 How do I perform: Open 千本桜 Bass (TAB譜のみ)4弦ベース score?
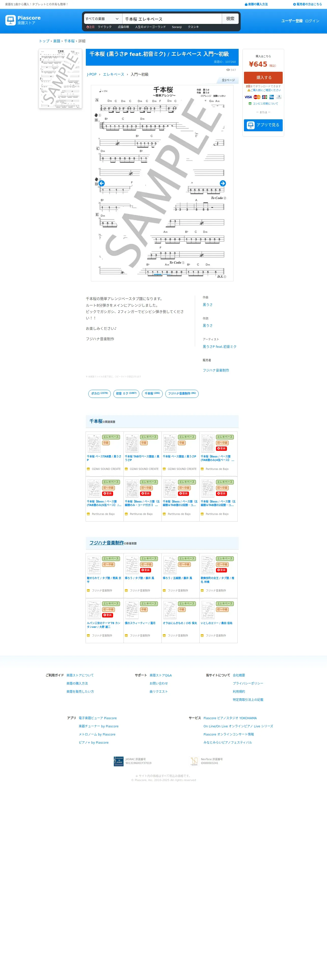click(217, 458)
